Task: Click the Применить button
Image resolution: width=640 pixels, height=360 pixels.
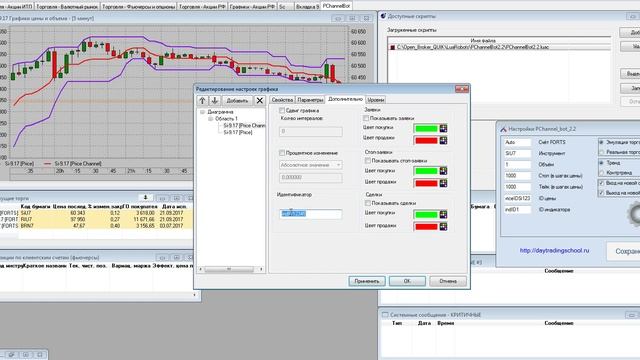Action: [367, 281]
